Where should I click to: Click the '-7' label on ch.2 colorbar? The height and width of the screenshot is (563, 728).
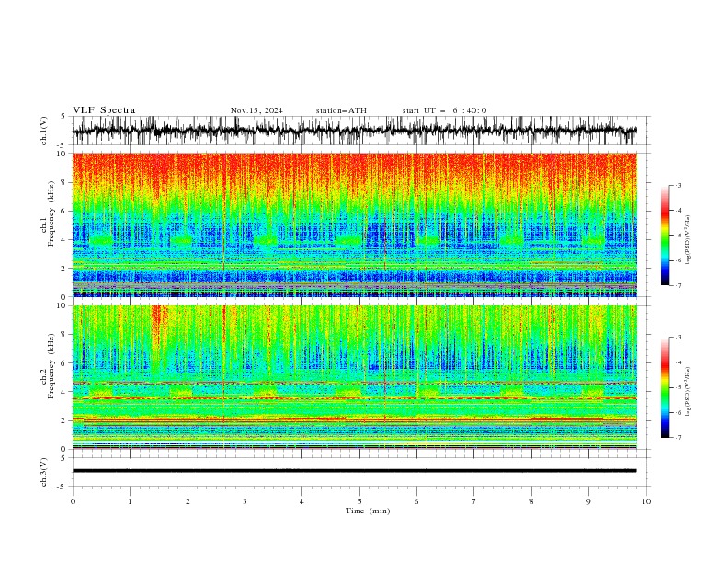(677, 437)
